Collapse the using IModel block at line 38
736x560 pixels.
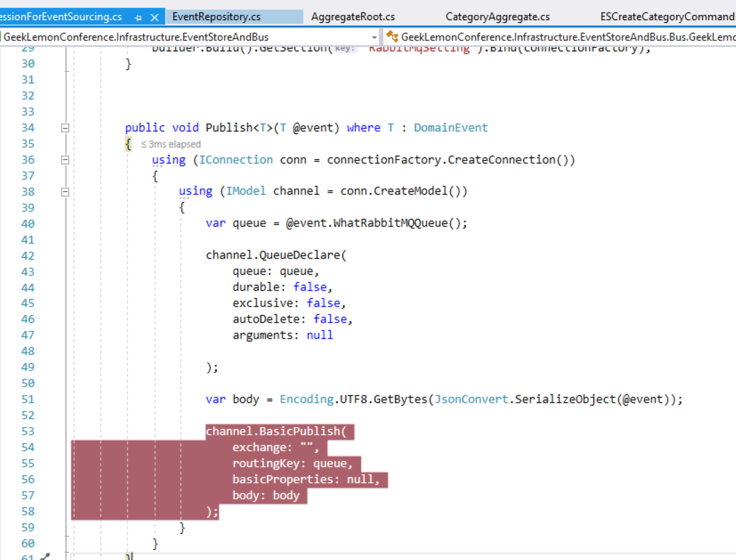[x=65, y=192]
